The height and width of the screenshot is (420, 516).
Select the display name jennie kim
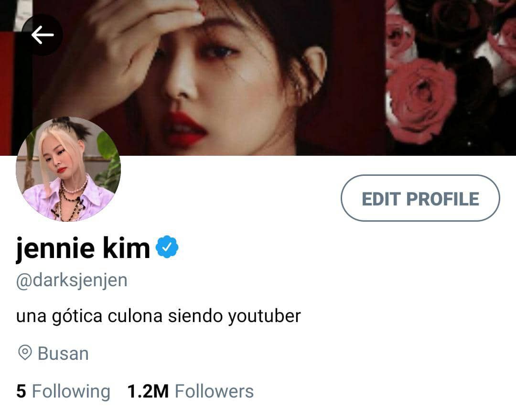pyautogui.click(x=83, y=248)
